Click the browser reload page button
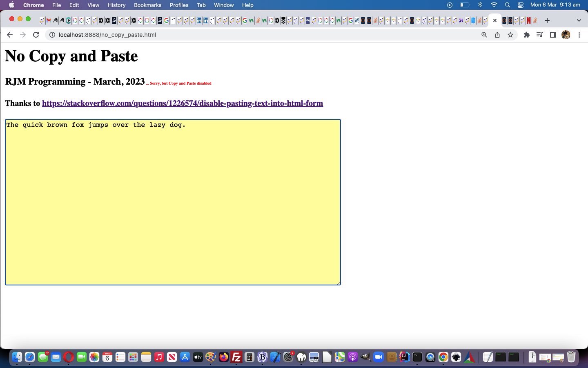Screen dimensions: 588x368 36,35
